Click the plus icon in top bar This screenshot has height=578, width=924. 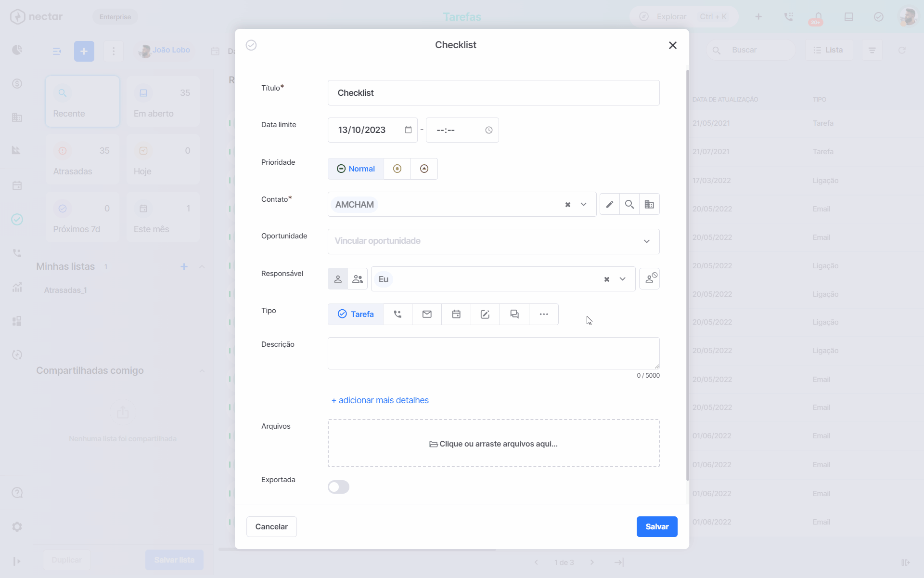pyautogui.click(x=758, y=17)
